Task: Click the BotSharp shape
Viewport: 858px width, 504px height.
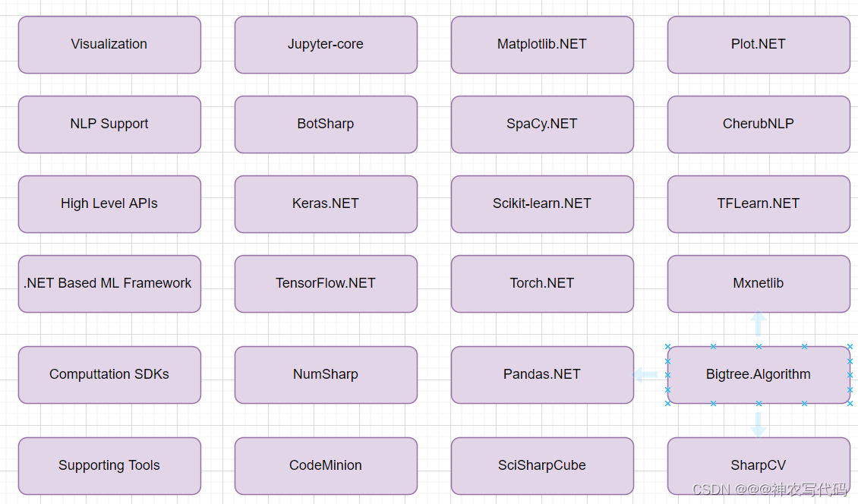Action: pos(326,124)
